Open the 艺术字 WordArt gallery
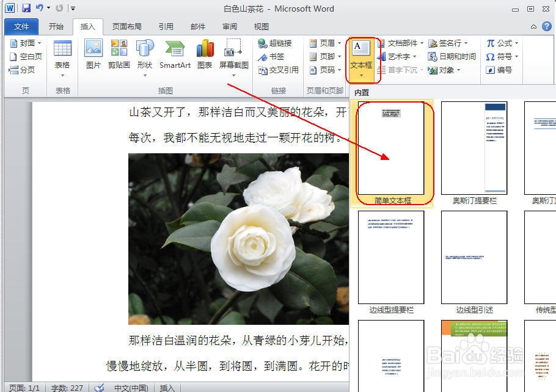The image size is (556, 392). (397, 56)
